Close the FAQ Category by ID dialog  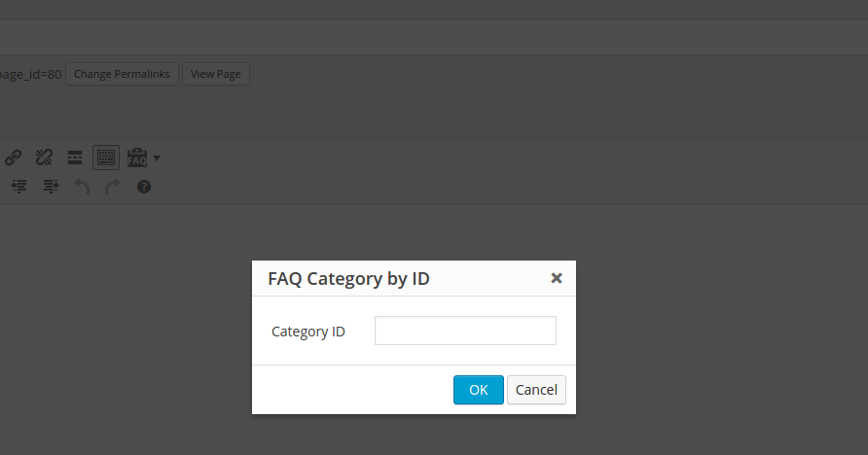pyautogui.click(x=557, y=278)
